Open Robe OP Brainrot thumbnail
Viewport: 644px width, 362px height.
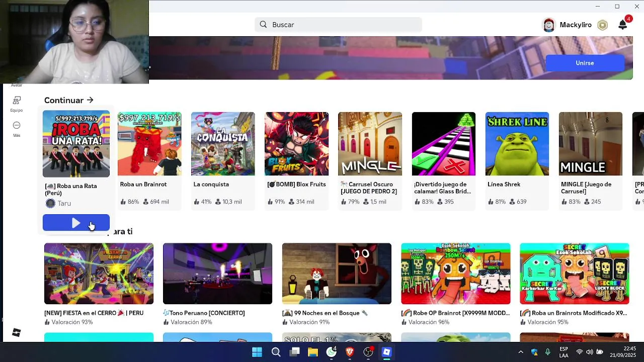pyautogui.click(x=455, y=274)
